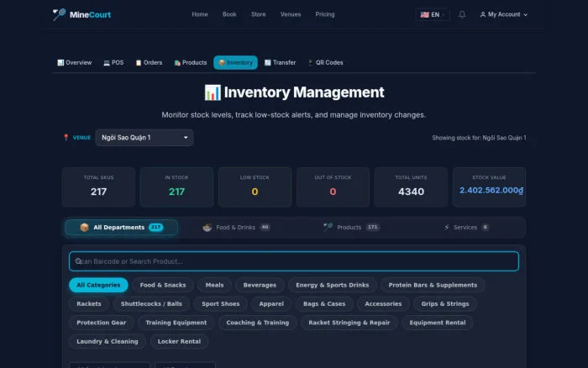Click the Stock Value 2.402.562.000₫ card
Viewport: 588px width, 368px height.
[x=489, y=187]
